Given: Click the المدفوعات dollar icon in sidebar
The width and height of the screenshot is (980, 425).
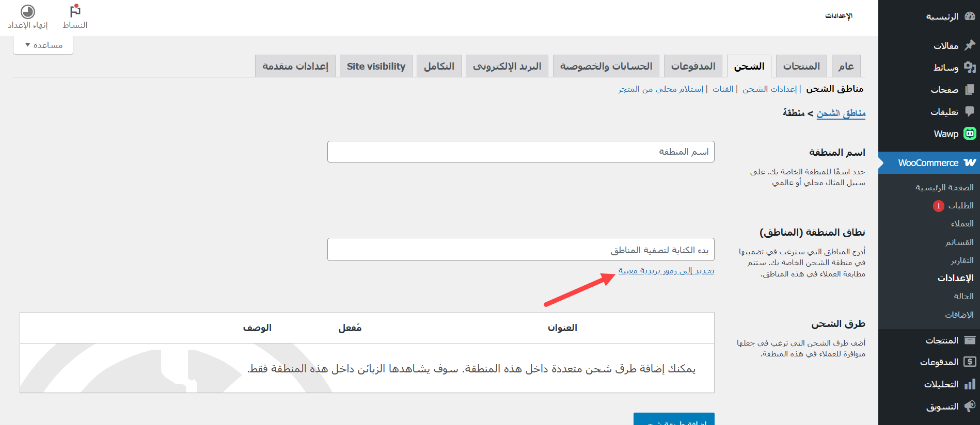Looking at the screenshot, I should click(x=970, y=362).
